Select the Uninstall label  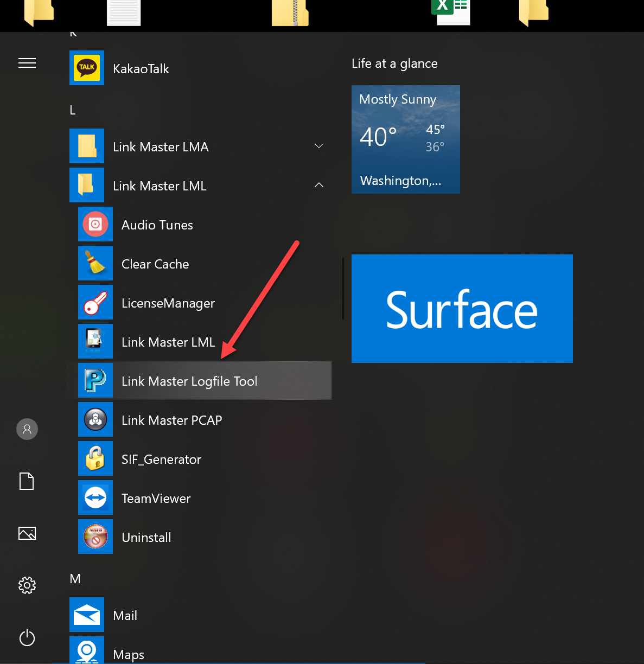pos(146,538)
